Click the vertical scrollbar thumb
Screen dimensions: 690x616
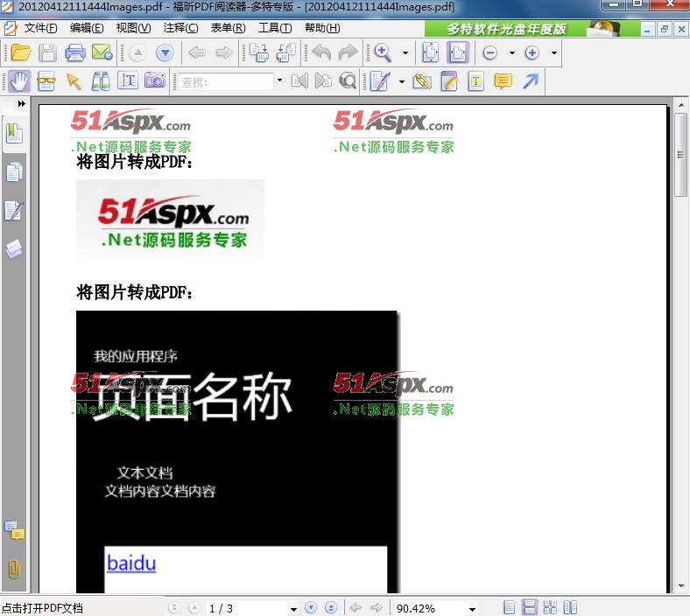680,155
